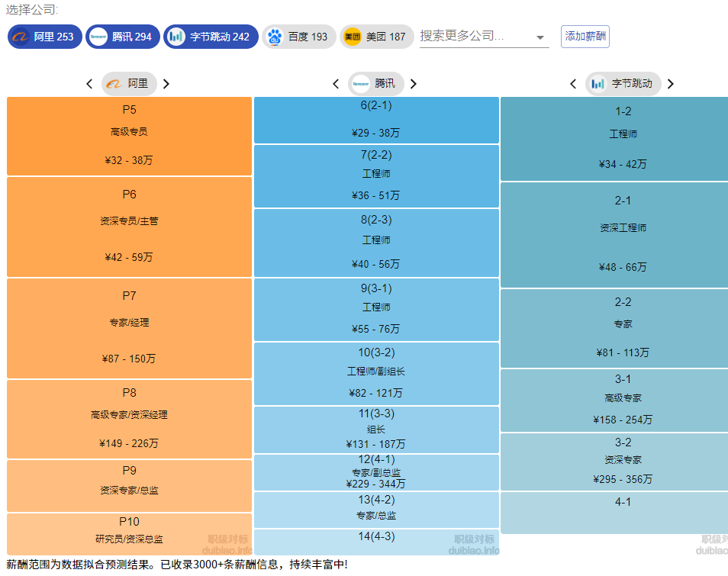Open the P9 资深专家/总监 level card
Image resolution: width=728 pixels, height=576 pixels.
pyautogui.click(x=129, y=486)
